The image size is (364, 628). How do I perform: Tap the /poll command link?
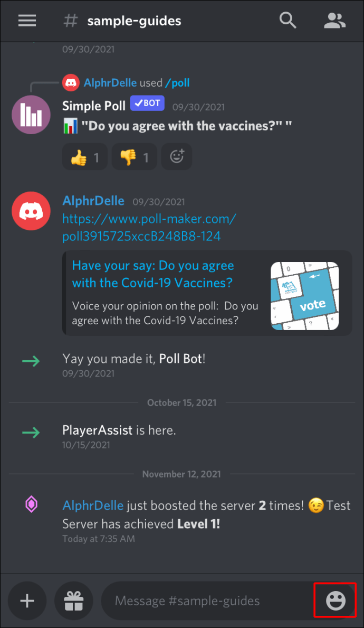pos(178,83)
